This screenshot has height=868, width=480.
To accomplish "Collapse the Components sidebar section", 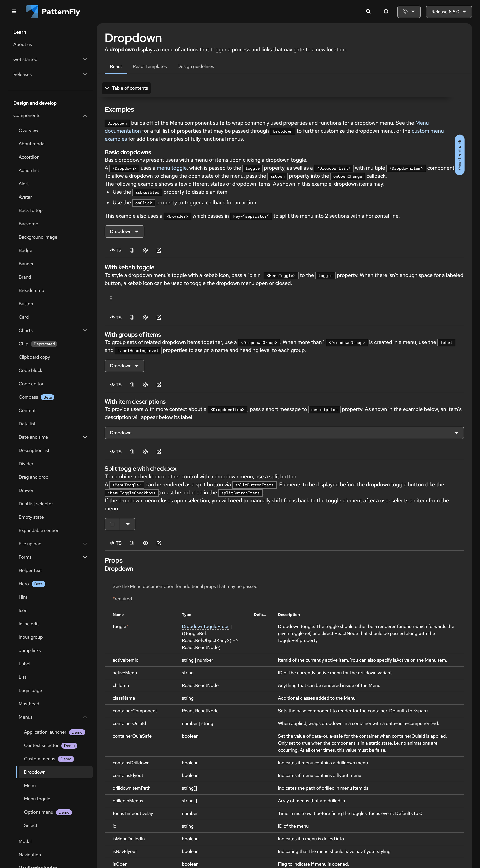I will pyautogui.click(x=50, y=115).
